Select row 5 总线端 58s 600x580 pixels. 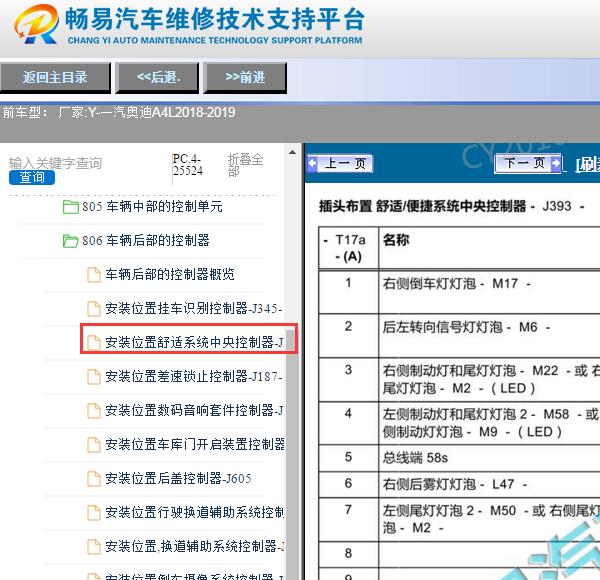pos(459,458)
